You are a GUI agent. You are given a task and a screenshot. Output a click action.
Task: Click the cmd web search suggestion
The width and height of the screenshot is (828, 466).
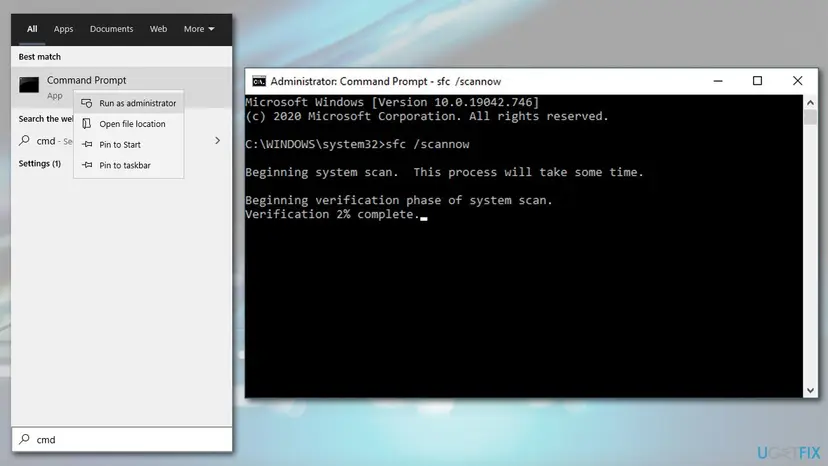[x=121, y=141]
